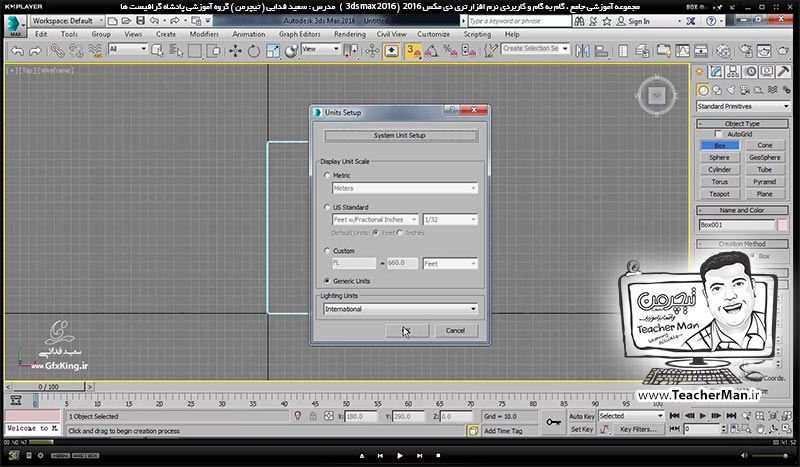Open the reference coordinate View dropdown

point(321,49)
